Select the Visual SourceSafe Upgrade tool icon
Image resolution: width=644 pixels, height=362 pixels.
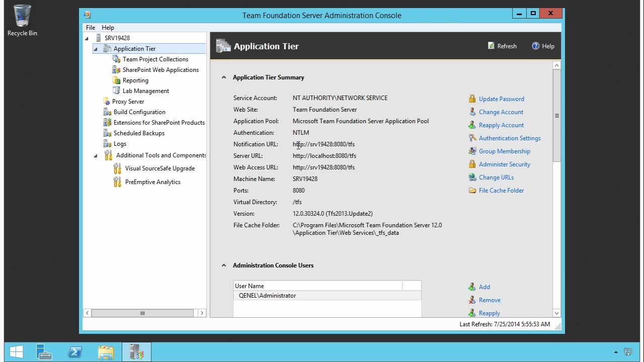click(x=117, y=168)
